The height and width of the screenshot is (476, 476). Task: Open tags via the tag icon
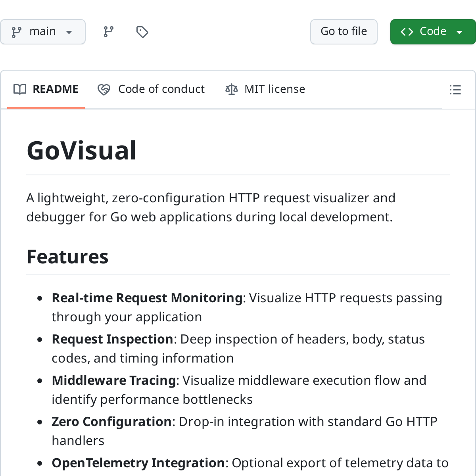click(142, 32)
